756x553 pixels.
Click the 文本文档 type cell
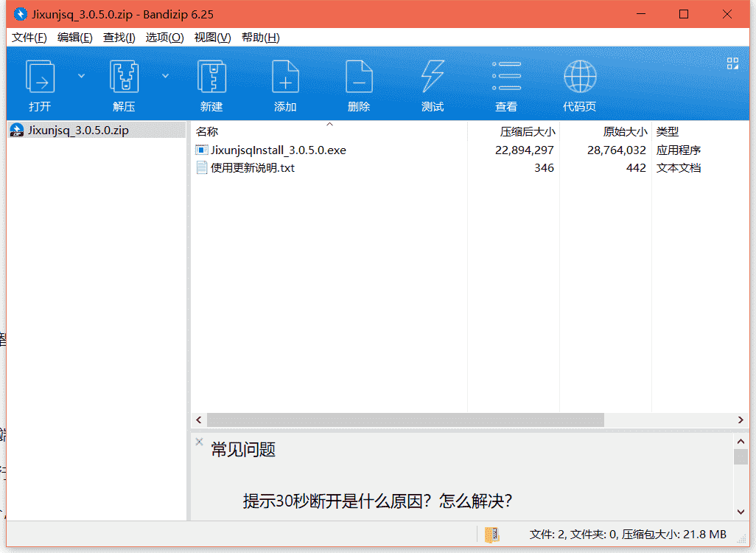pyautogui.click(x=679, y=168)
